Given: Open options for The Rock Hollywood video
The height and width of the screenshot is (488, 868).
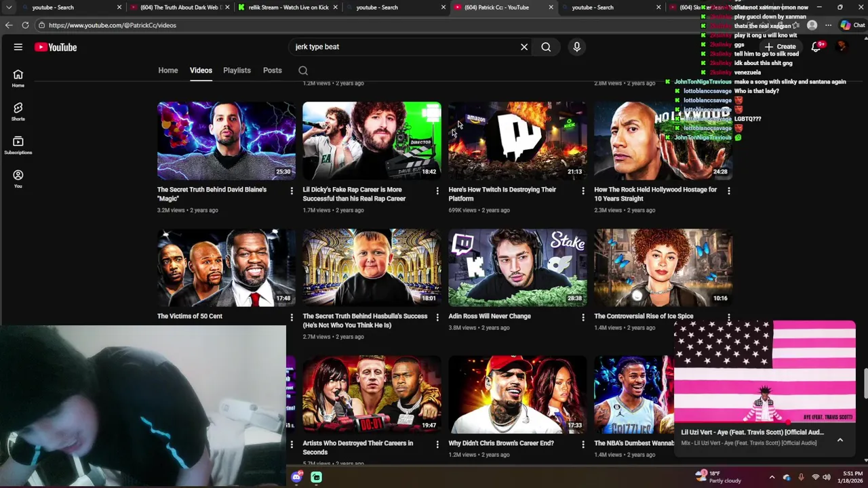Looking at the screenshot, I should click(x=729, y=191).
